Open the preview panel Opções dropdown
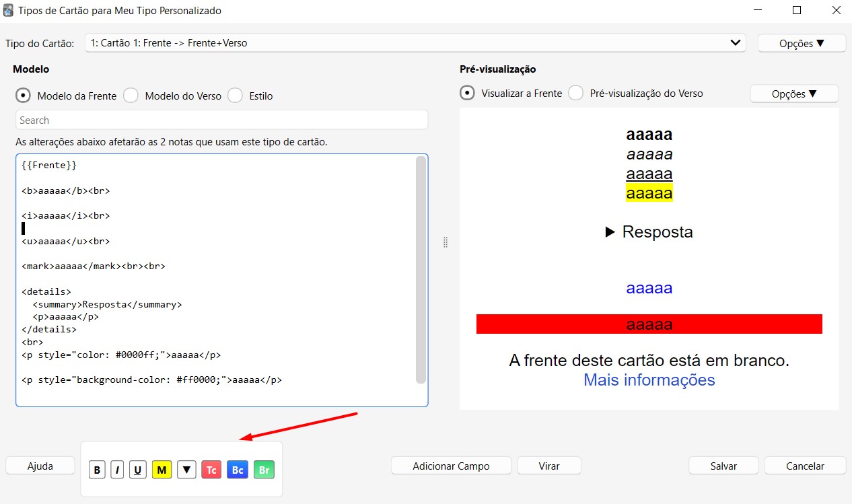Image resolution: width=852 pixels, height=504 pixels. pyautogui.click(x=793, y=94)
